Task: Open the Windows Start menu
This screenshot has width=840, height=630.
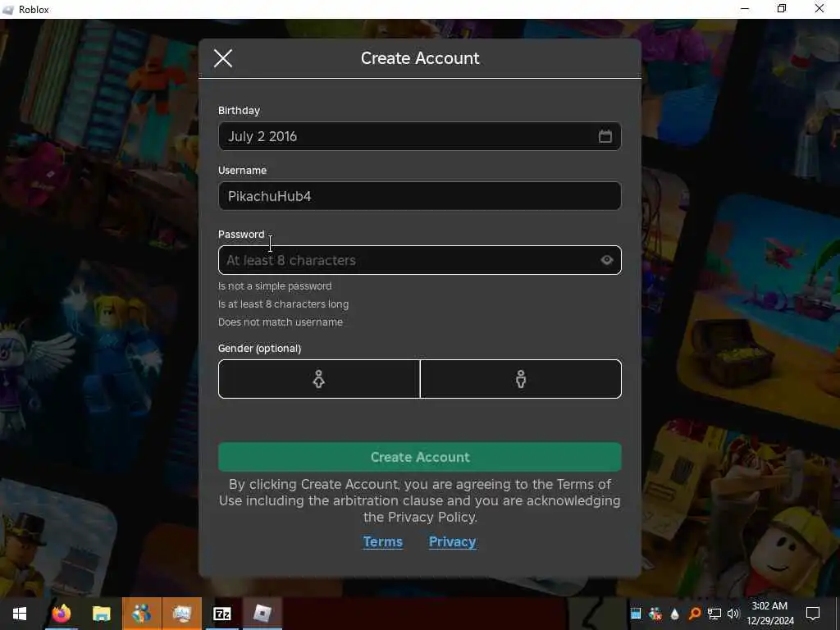Action: tap(20, 614)
